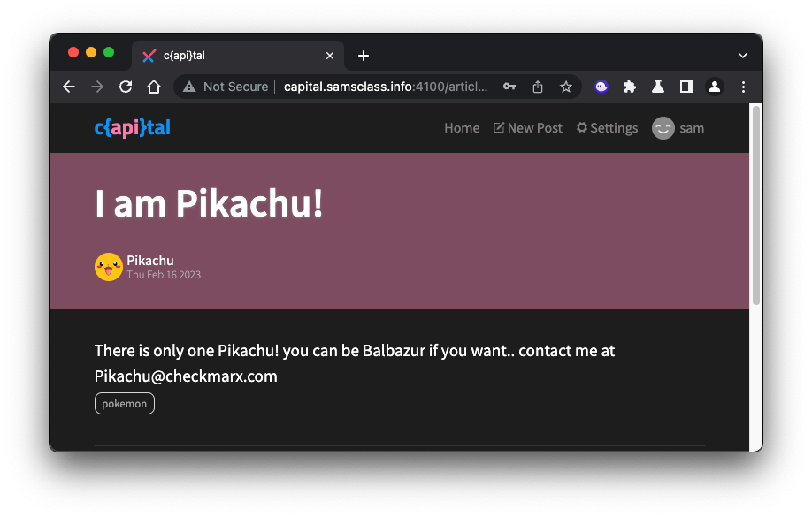The width and height of the screenshot is (812, 517).
Task: Reload the page with the refresh icon
Action: (x=126, y=87)
